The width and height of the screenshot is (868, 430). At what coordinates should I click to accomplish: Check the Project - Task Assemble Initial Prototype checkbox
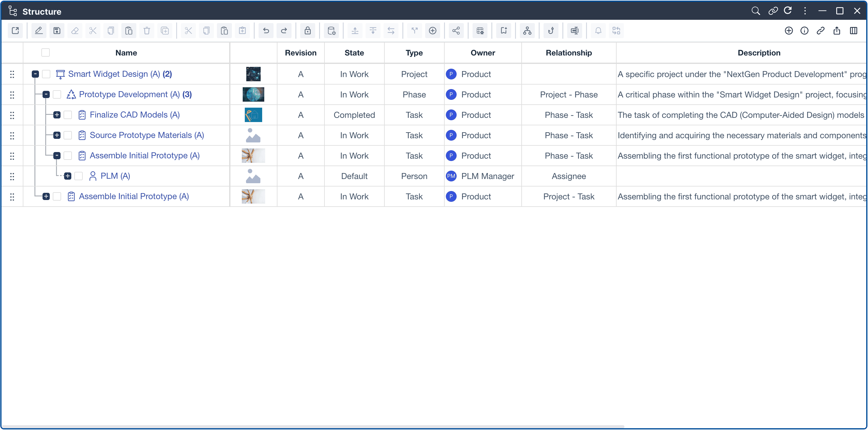point(57,196)
